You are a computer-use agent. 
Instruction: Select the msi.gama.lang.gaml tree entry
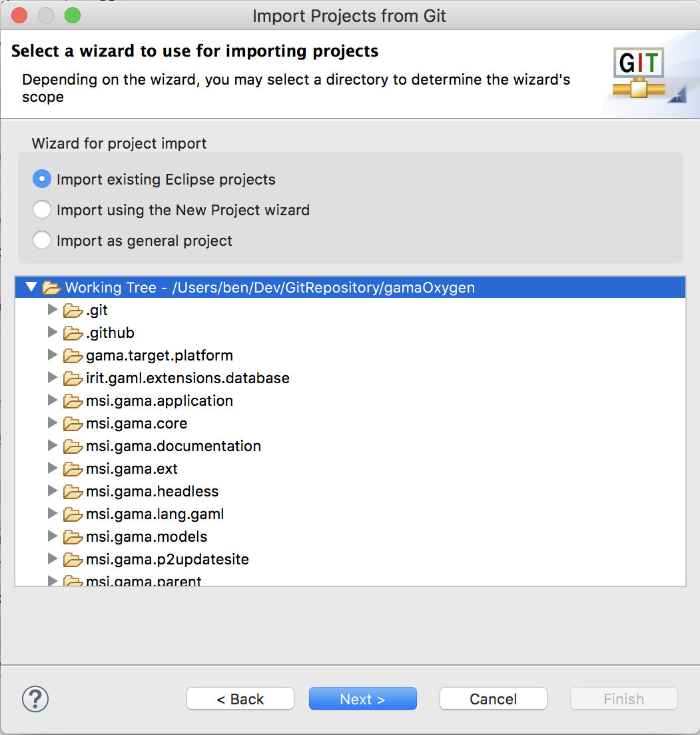[155, 514]
